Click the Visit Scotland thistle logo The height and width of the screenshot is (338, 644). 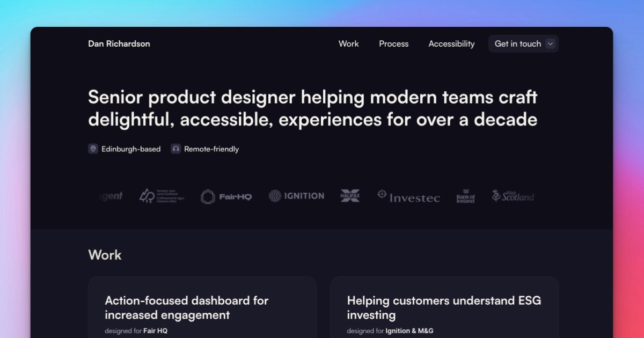pos(512,196)
